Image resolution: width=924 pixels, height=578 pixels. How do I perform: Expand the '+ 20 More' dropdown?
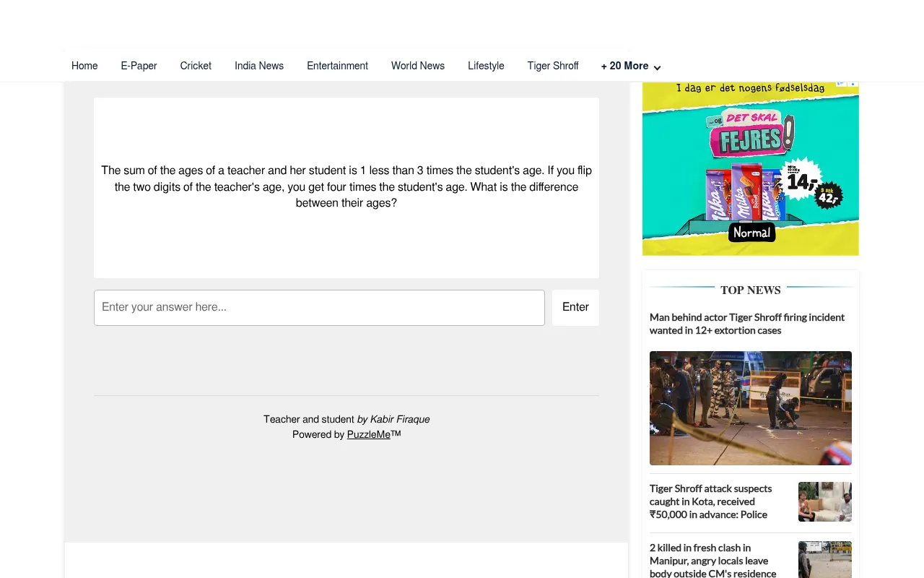pos(631,66)
